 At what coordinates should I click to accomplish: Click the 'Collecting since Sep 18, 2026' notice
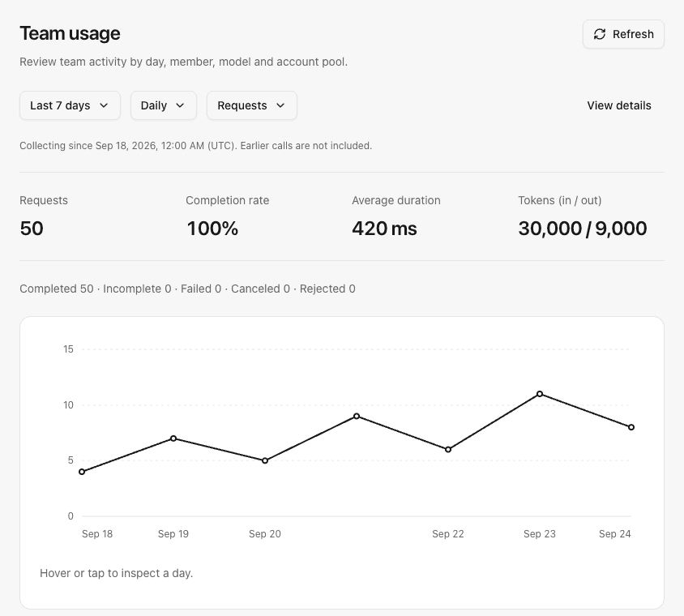click(196, 146)
